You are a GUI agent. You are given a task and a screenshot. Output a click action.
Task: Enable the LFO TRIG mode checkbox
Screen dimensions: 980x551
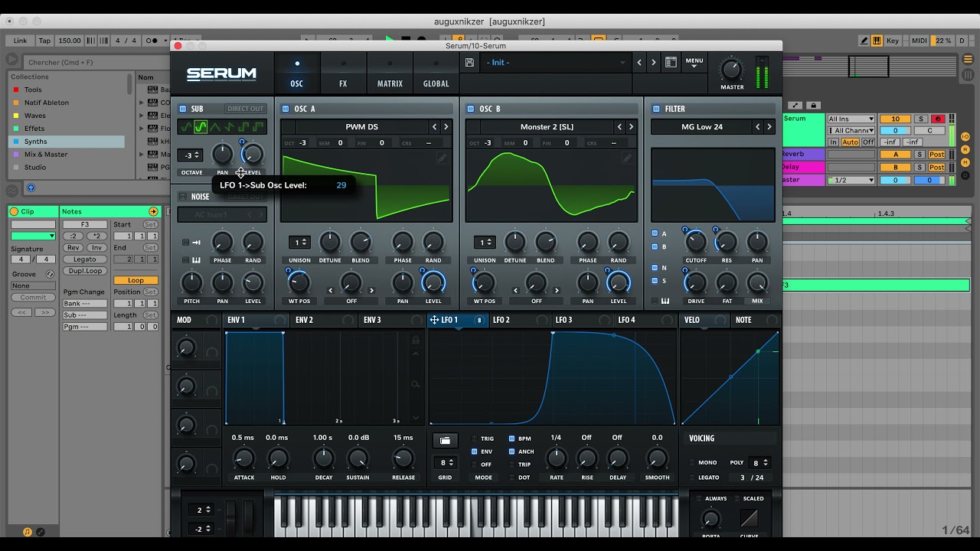[475, 439]
